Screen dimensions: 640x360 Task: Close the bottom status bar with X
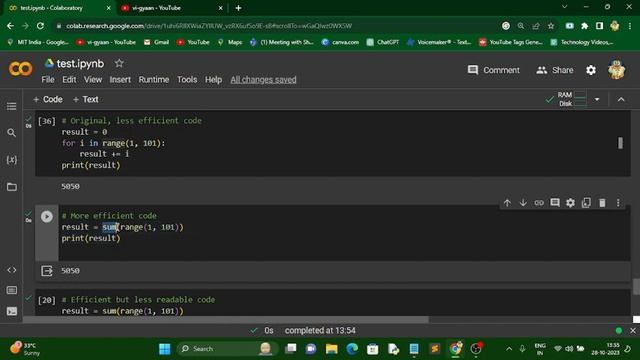[633, 331]
